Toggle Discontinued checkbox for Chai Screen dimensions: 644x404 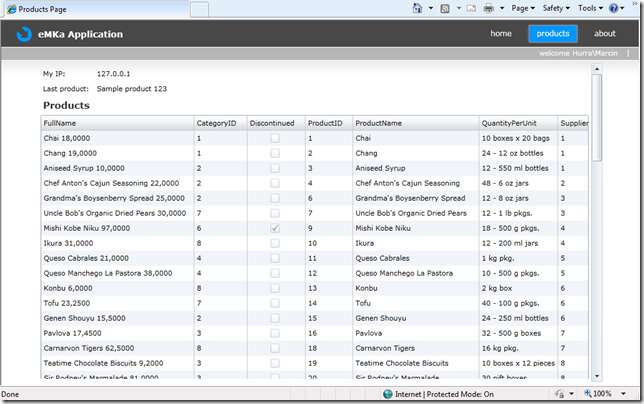pyautogui.click(x=275, y=138)
